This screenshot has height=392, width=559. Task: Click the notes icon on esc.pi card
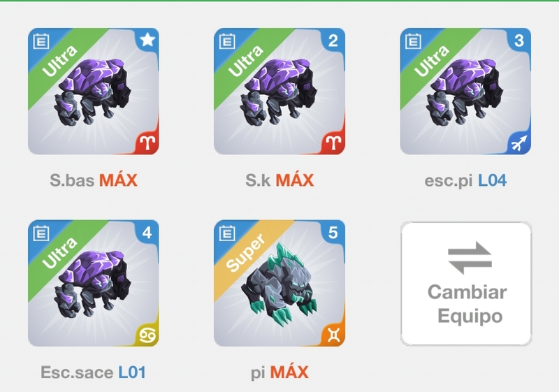(413, 41)
